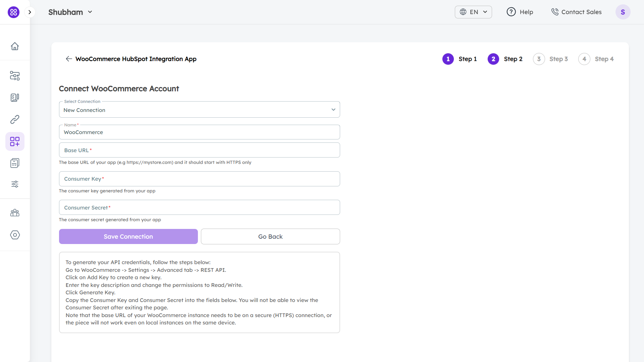This screenshot has height=362, width=644.
Task: Open the Select Connection dropdown
Action: (199, 110)
